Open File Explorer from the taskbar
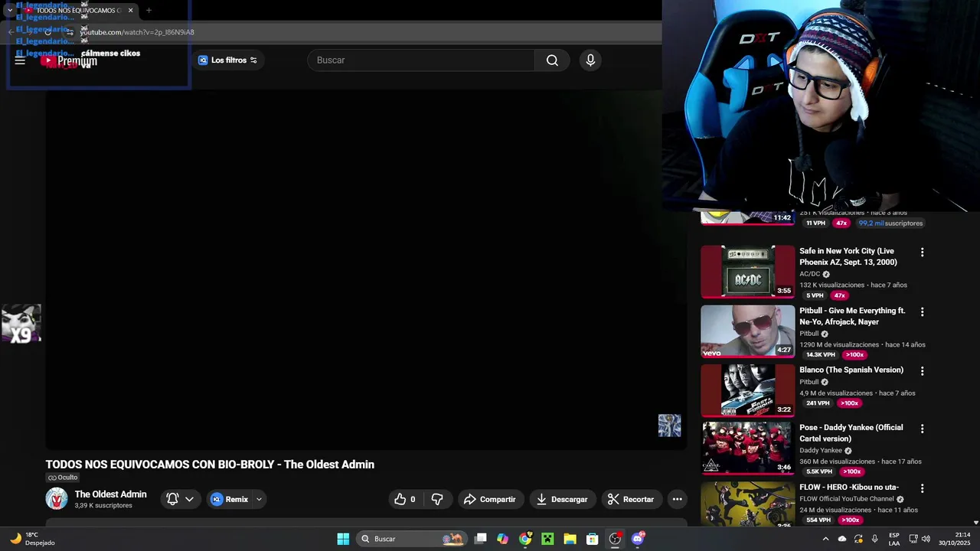980x551 pixels. coord(570,539)
